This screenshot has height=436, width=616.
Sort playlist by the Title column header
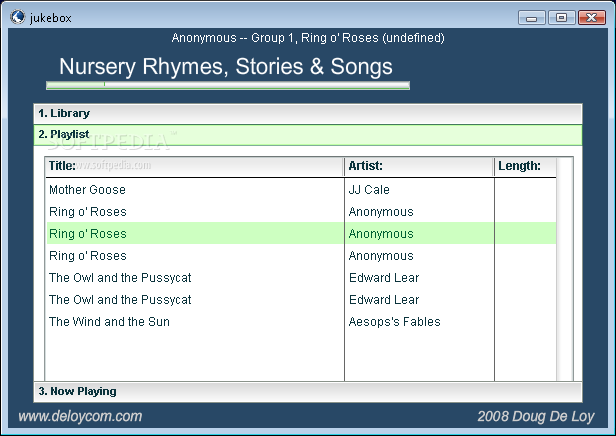tap(194, 167)
